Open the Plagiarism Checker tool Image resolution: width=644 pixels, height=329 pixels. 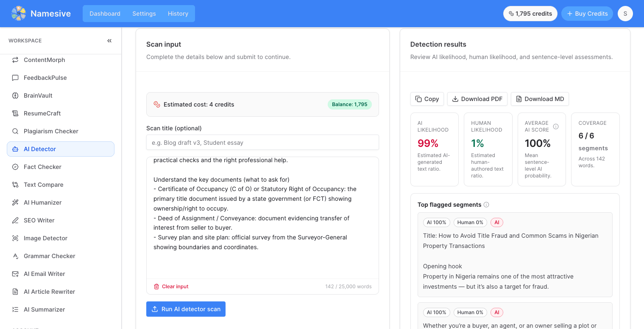tap(61, 131)
